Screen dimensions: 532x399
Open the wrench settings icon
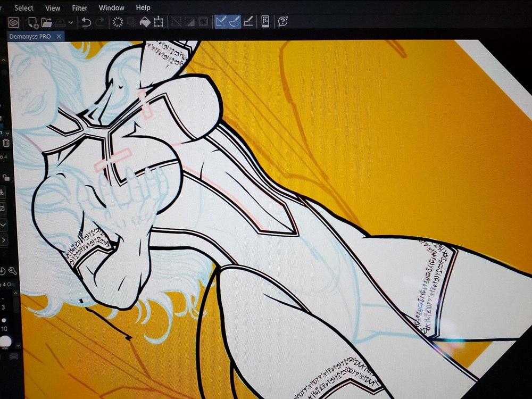[x=13, y=271]
